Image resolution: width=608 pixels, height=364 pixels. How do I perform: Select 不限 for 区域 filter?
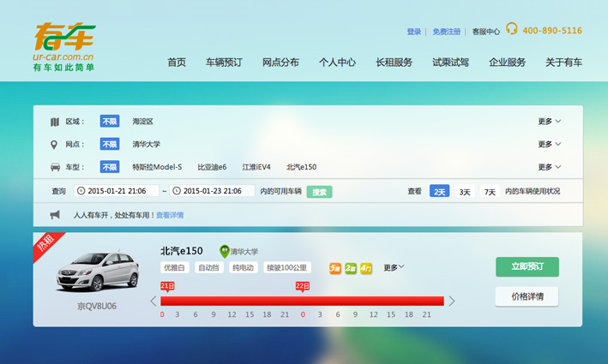click(x=110, y=122)
